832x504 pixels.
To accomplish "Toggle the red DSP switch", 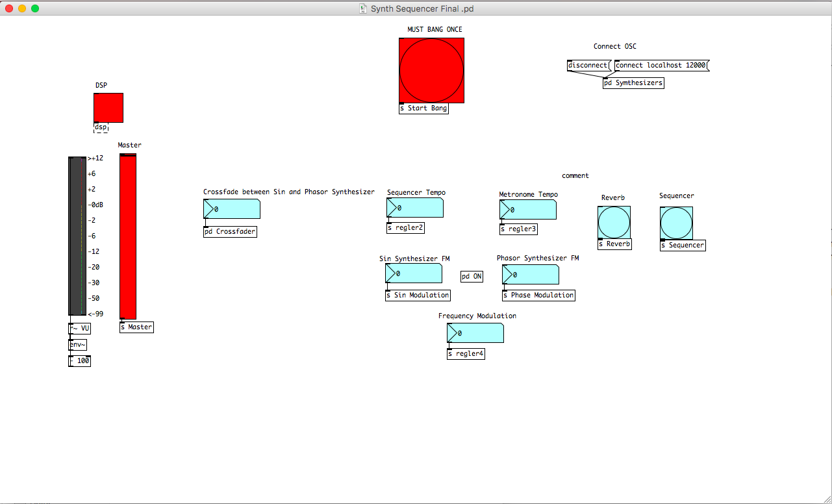I will [108, 108].
